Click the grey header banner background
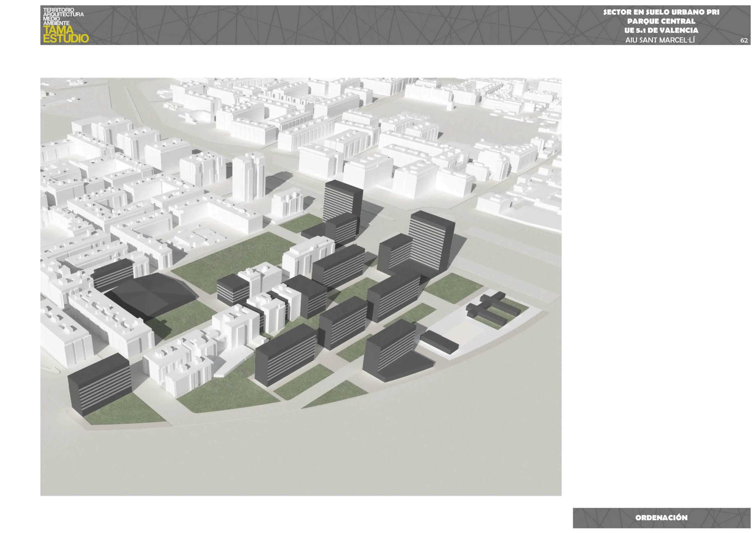 point(329,25)
